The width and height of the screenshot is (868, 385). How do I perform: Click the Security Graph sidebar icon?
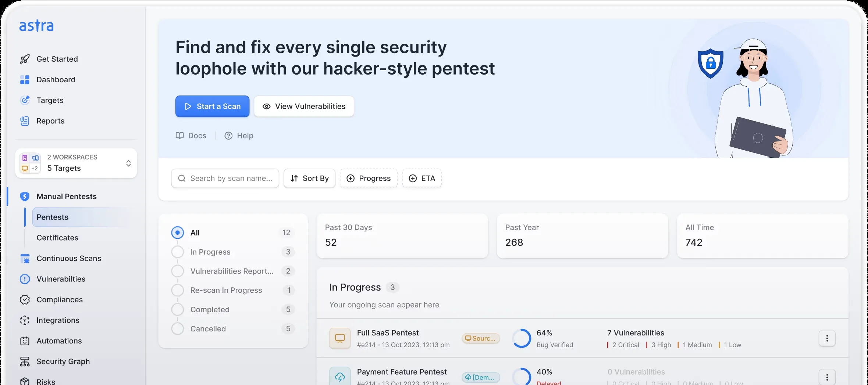pos(25,361)
